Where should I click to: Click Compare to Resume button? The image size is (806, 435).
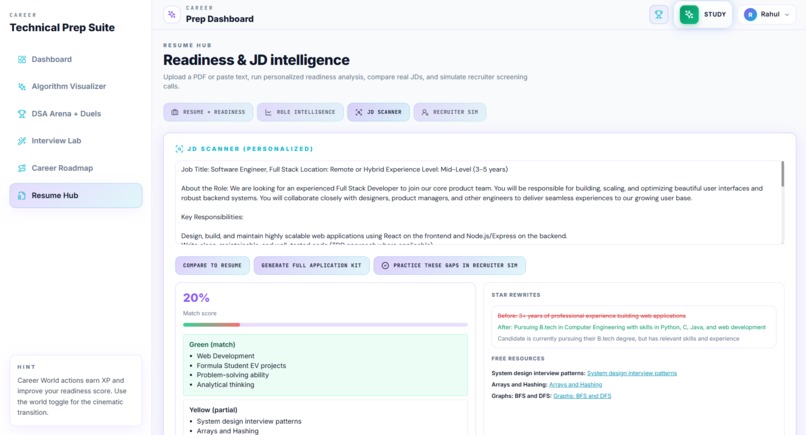(x=212, y=265)
